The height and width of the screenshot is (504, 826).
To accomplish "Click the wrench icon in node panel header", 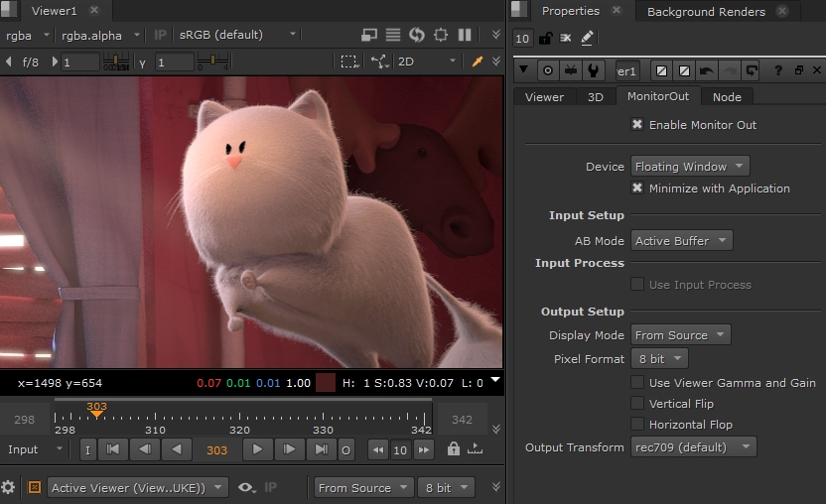I will click(x=593, y=70).
